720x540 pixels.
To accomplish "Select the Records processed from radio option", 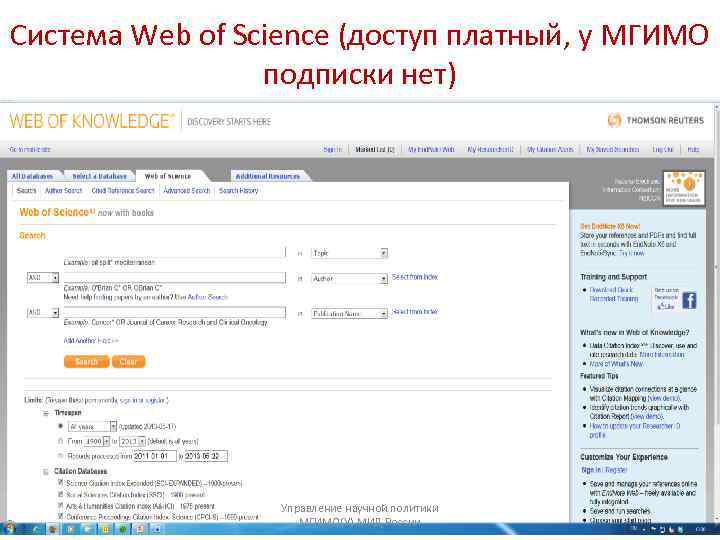I will coord(60,456).
